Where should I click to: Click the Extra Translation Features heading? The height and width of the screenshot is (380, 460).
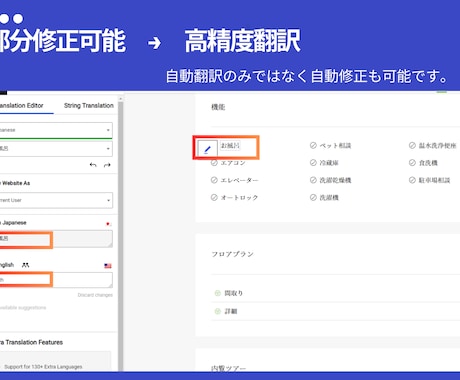click(32, 342)
